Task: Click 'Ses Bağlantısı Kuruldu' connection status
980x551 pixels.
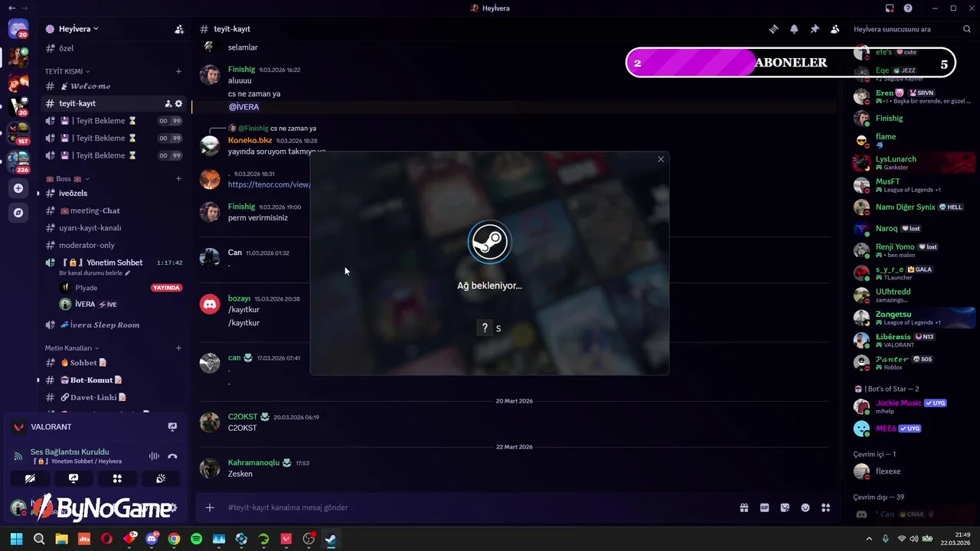Action: point(70,452)
